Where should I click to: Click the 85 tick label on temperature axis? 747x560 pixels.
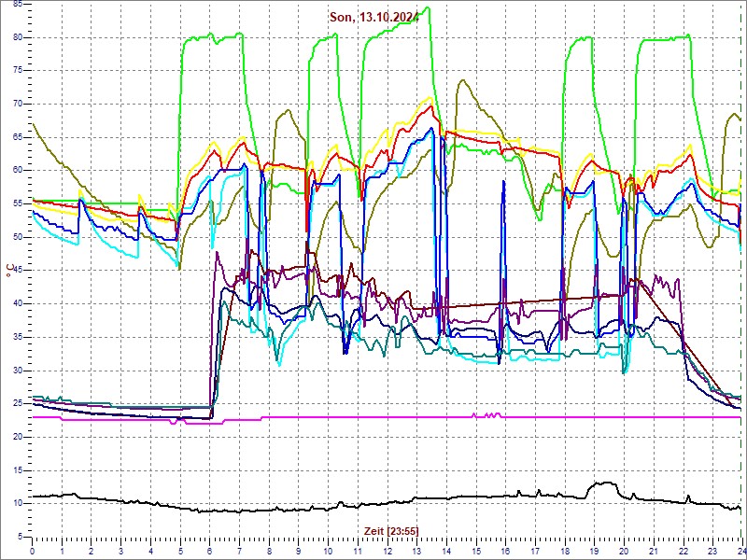pyautogui.click(x=17, y=4)
